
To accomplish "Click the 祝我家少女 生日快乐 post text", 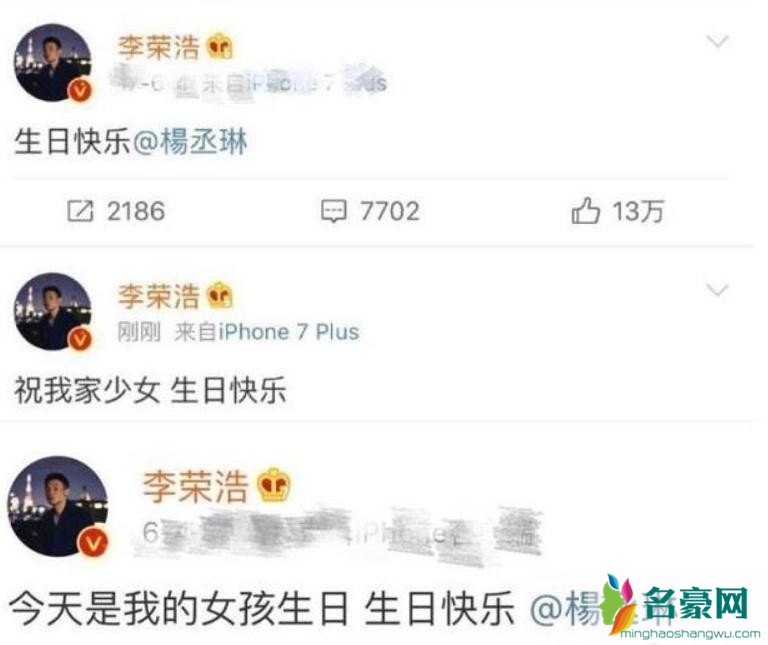I will [150, 391].
